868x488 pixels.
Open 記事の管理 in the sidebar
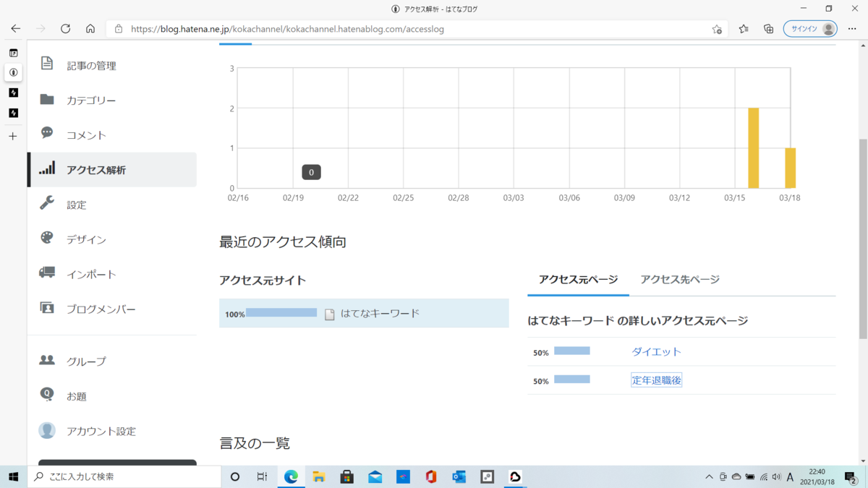pyautogui.click(x=91, y=66)
